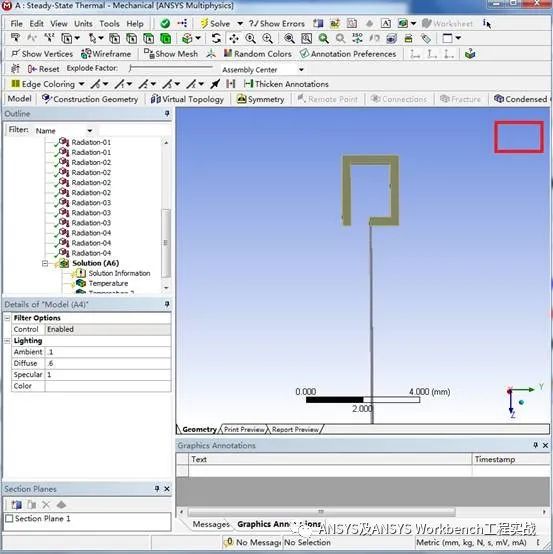Open the Edge Coloring dropdown
The width and height of the screenshot is (553, 554).
coord(82,84)
